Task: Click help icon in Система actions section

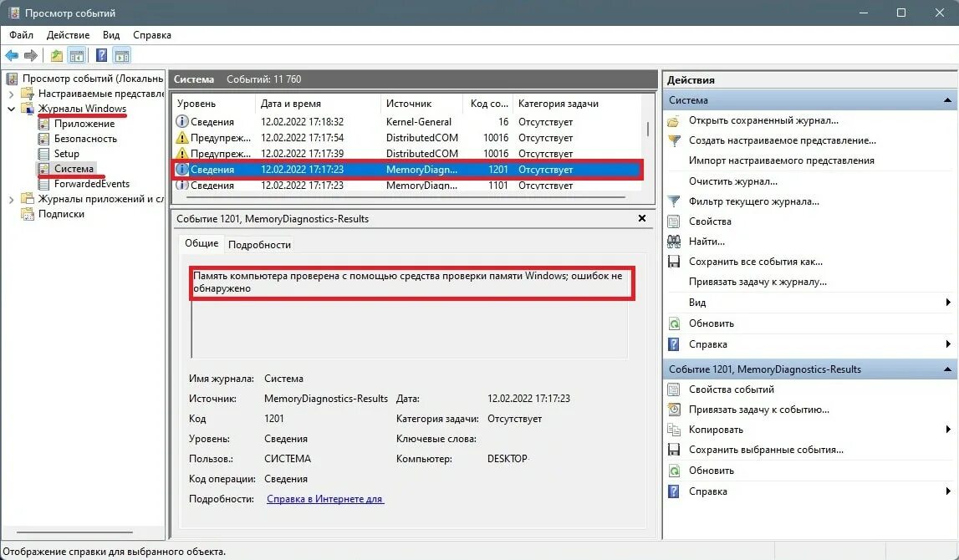Action: coord(673,344)
